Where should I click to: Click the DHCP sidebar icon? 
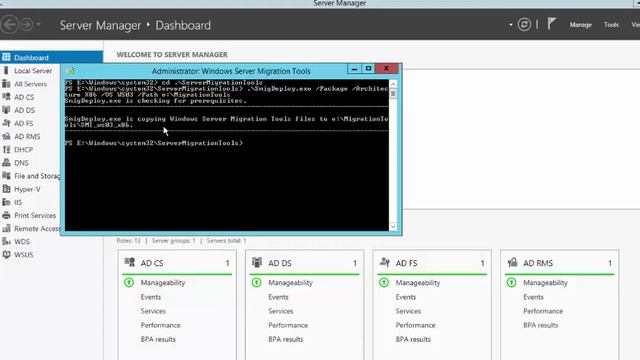pos(6,149)
